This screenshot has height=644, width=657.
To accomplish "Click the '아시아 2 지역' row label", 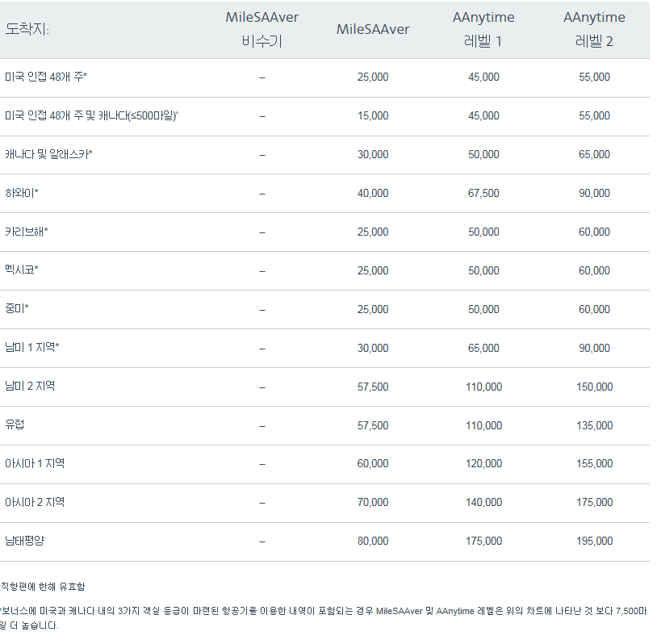I will pos(35,503).
